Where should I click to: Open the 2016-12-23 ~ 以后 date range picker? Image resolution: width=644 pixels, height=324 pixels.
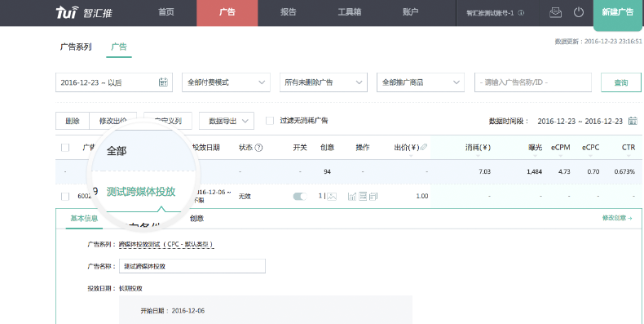(114, 82)
